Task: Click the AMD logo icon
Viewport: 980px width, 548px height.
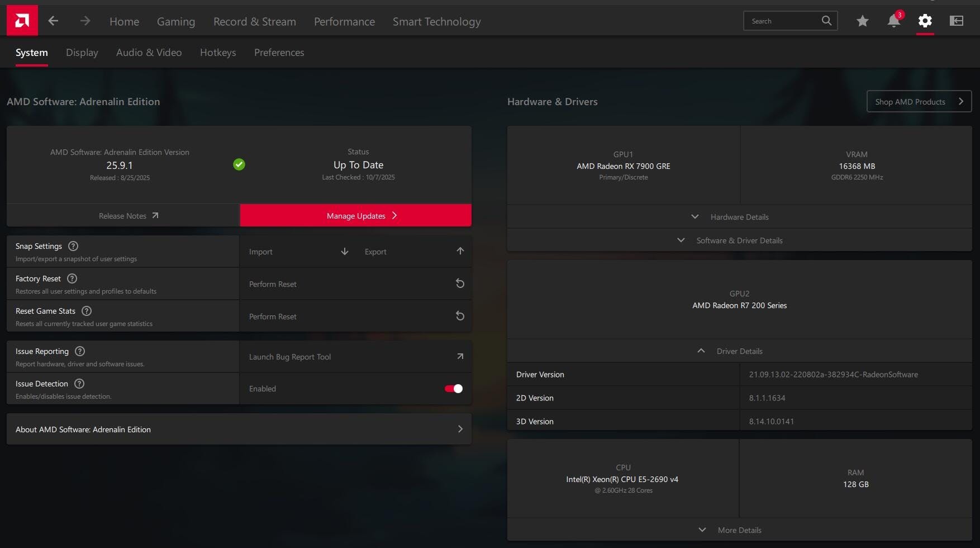Action: coord(22,21)
